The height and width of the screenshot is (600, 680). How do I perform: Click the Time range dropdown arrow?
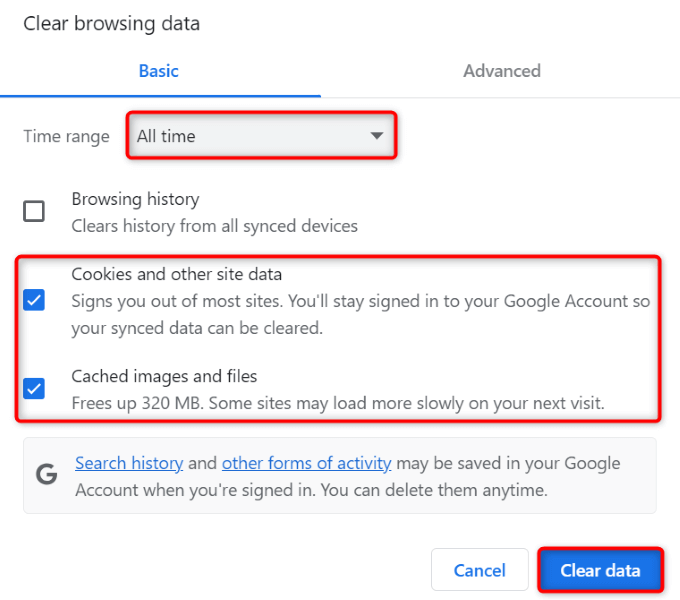[x=377, y=136]
